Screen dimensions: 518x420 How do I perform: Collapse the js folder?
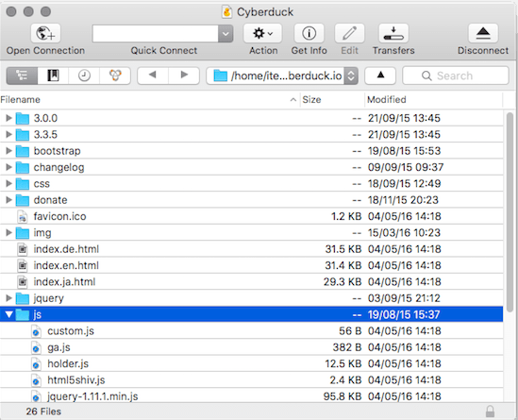[8, 314]
